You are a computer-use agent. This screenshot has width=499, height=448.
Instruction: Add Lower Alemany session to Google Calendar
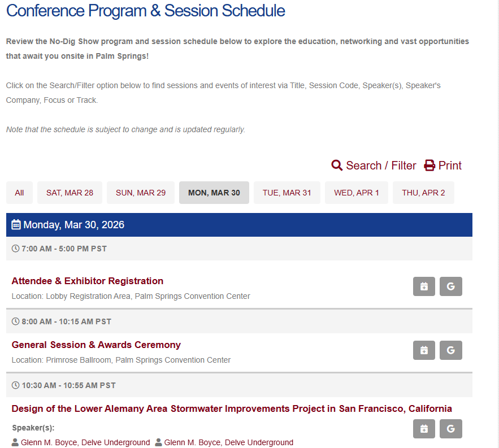pos(450,429)
